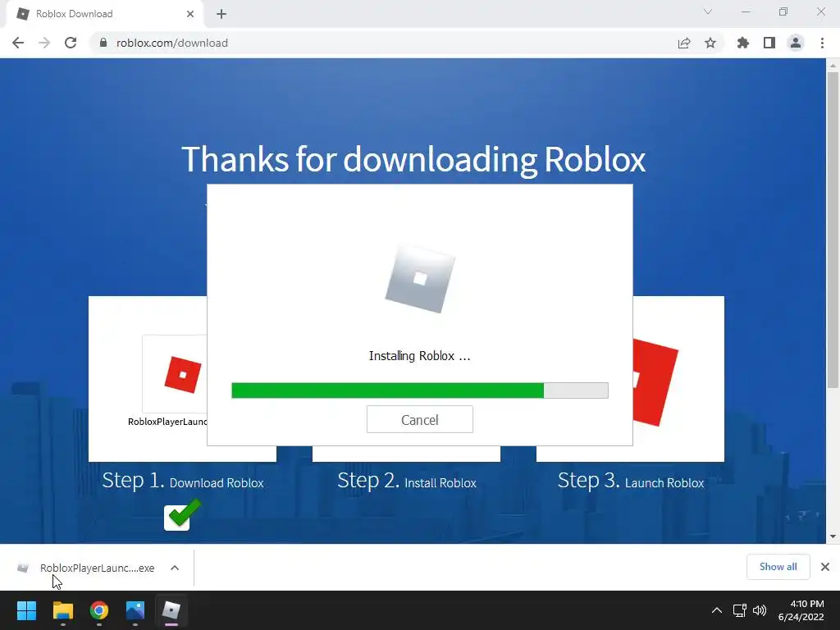Click the RobloxPlayerLauncher red icon in Step 1
Viewport: 840px width, 630px height.
[x=182, y=374]
